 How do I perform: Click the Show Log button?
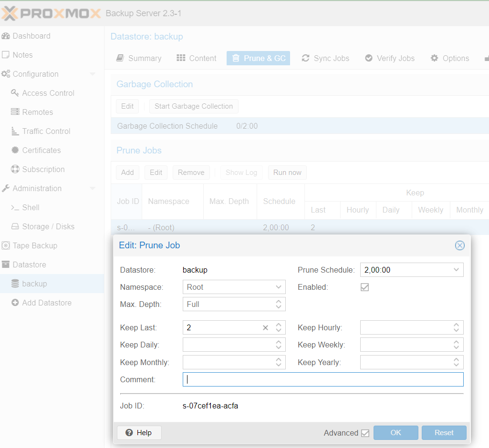(241, 173)
